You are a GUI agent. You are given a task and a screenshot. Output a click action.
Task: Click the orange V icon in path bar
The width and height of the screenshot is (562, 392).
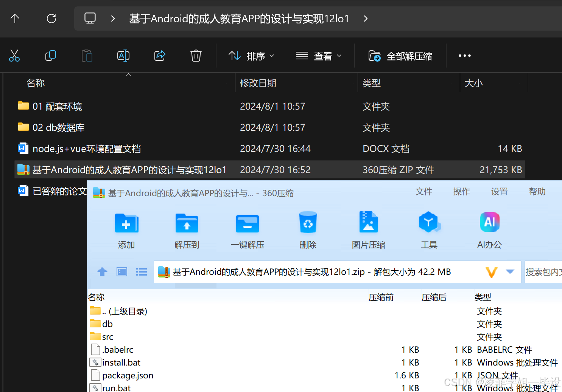pos(491,272)
